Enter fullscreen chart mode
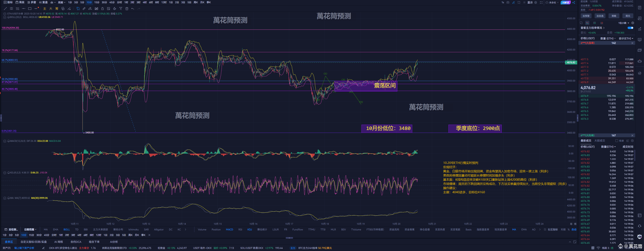This screenshot has height=251, width=644. [541, 2]
